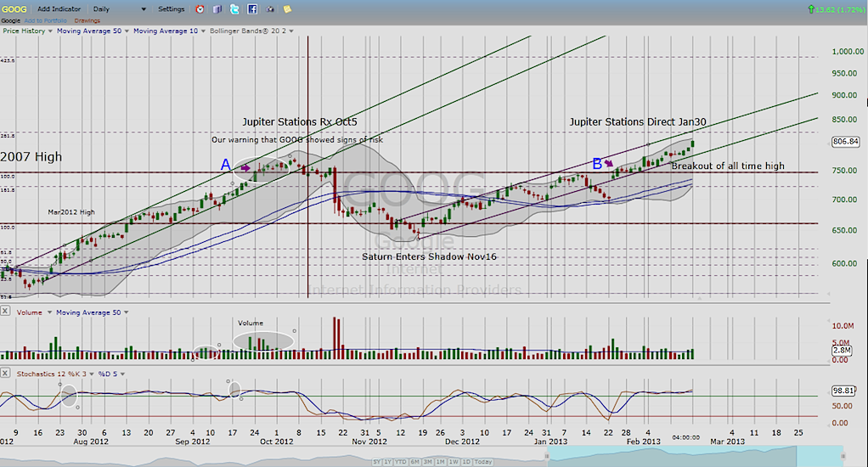Screen dimensions: 868x467
Task: Click the GOOG ticker symbol field
Action: [x=14, y=8]
